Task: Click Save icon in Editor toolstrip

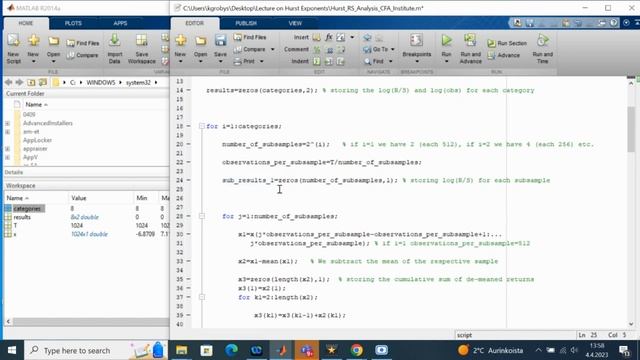Action: point(220,40)
